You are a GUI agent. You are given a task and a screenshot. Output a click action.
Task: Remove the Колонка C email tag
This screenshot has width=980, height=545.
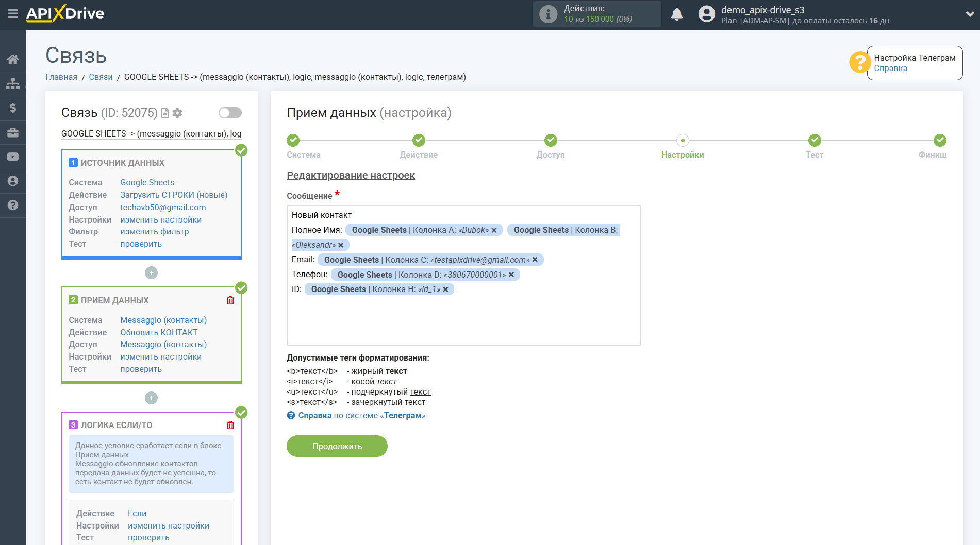(535, 260)
